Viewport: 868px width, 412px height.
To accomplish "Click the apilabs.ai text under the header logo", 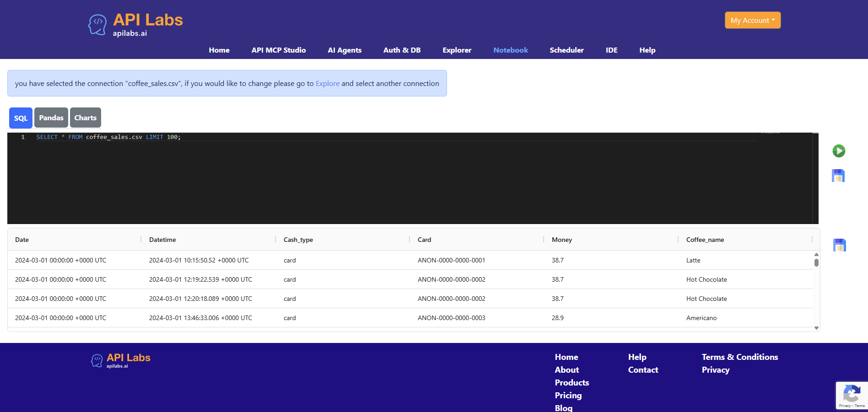I will tap(130, 33).
